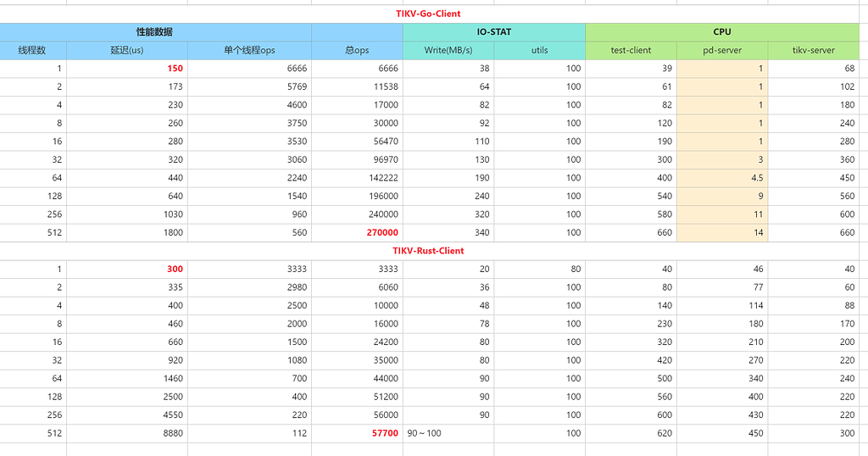The image size is (868, 456).
Task: Select the Write(MB/s) column header
Action: click(x=448, y=50)
